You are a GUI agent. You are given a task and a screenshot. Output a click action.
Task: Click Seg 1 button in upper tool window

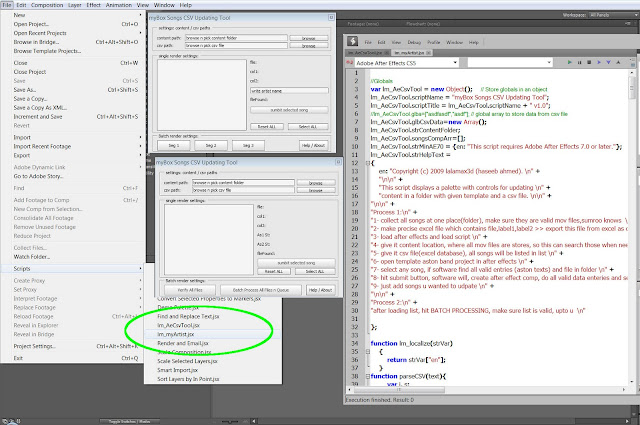tap(174, 145)
